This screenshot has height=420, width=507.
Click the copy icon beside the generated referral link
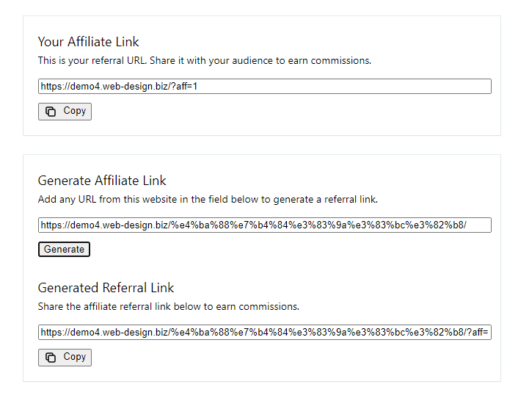pyautogui.click(x=51, y=358)
